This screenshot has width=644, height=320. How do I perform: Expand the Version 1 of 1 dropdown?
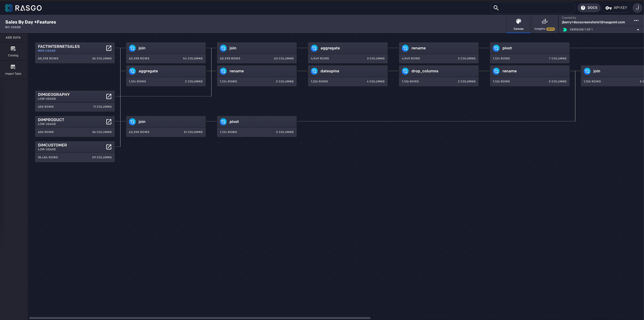click(638, 30)
